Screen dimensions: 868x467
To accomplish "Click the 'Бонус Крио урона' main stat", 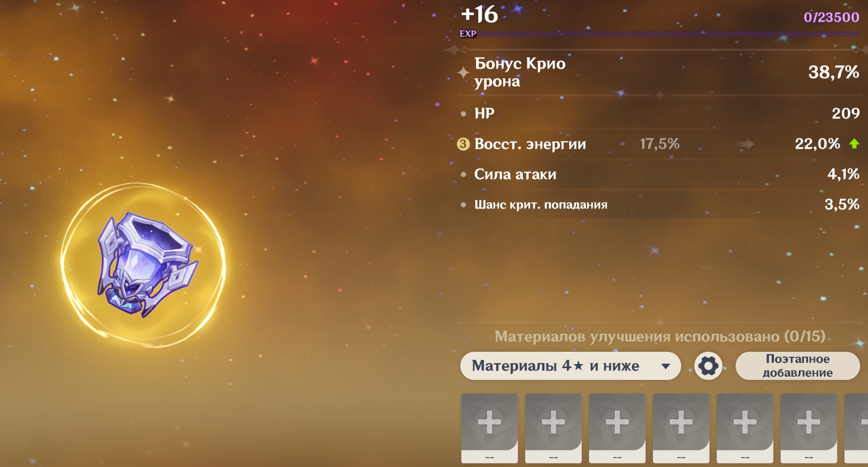I will pyautogui.click(x=520, y=72).
